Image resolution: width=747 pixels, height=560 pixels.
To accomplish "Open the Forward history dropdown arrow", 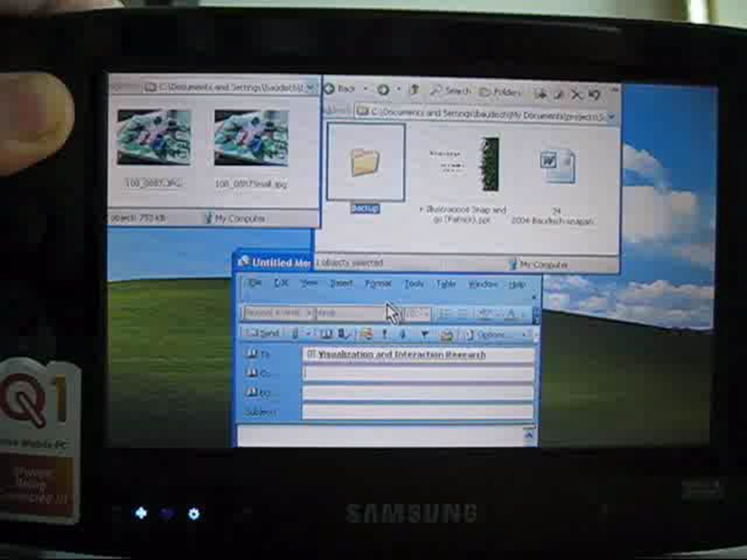I will pos(398,90).
